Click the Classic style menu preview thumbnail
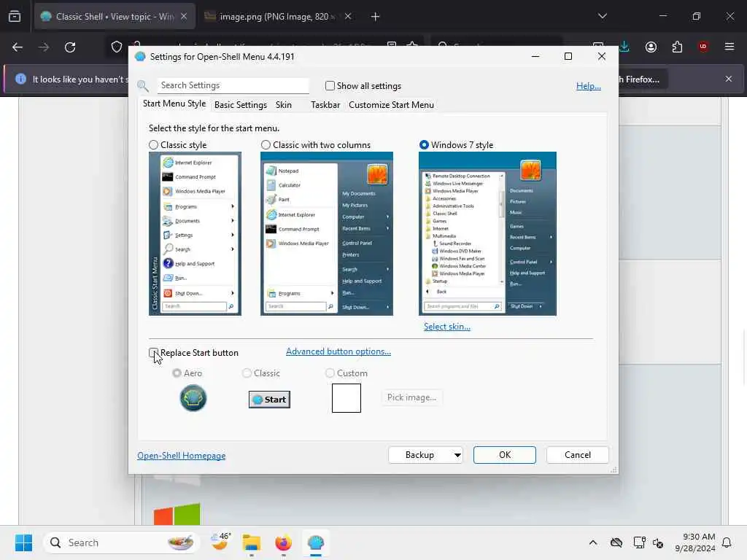Screen dimensions: 747x560 [195, 233]
